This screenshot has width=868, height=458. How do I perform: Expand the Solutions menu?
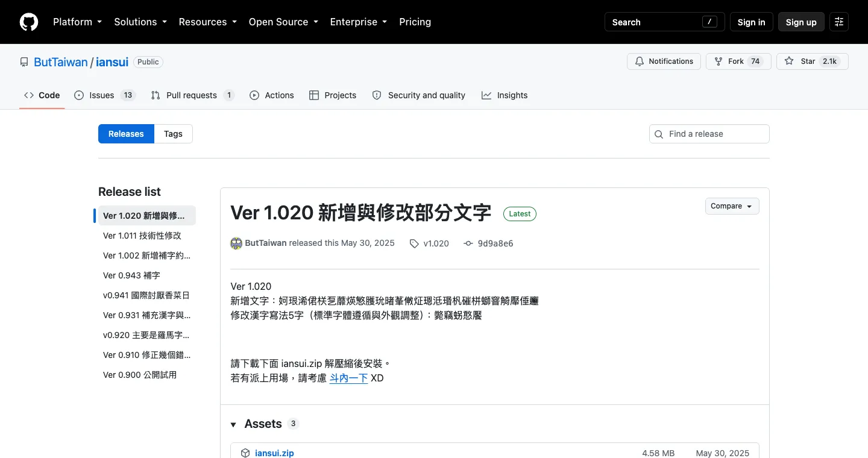click(140, 22)
